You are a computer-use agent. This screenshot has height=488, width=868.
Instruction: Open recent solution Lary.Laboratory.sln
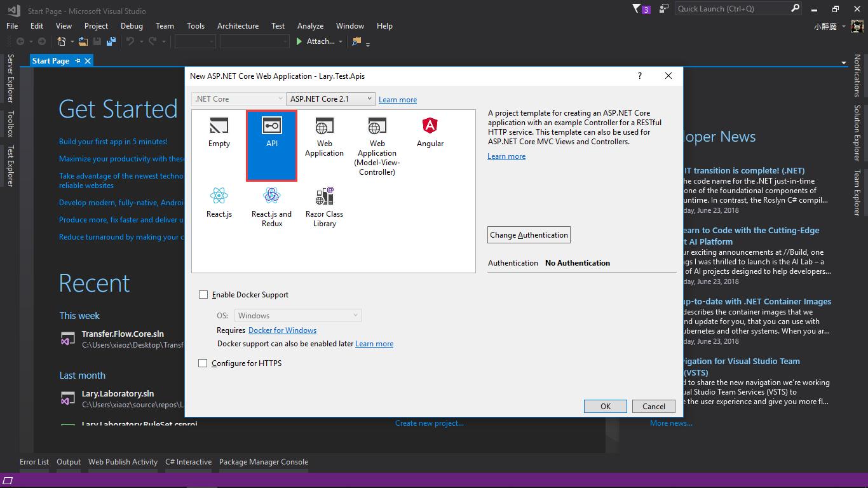(118, 394)
